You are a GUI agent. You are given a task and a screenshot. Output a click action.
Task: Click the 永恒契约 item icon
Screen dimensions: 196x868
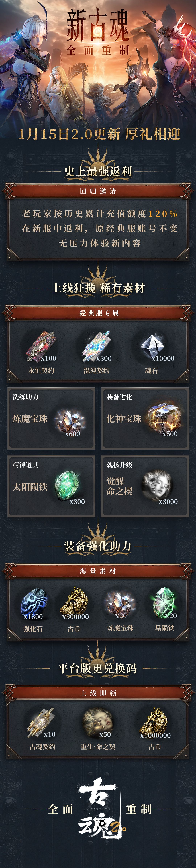pos(41,346)
